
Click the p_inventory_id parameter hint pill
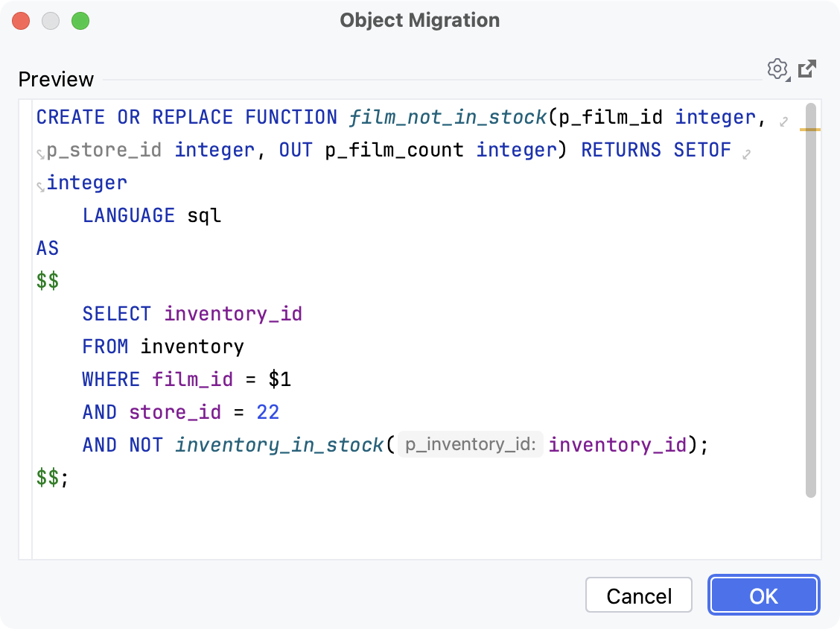[x=470, y=444]
